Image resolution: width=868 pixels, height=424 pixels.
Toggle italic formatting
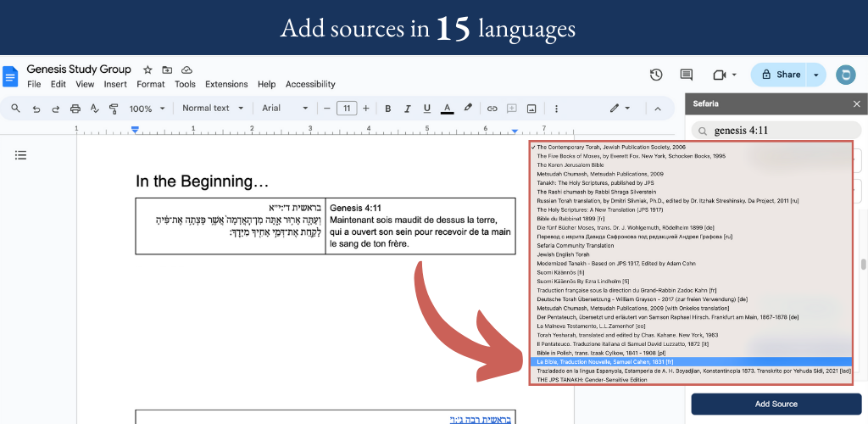[408, 109]
